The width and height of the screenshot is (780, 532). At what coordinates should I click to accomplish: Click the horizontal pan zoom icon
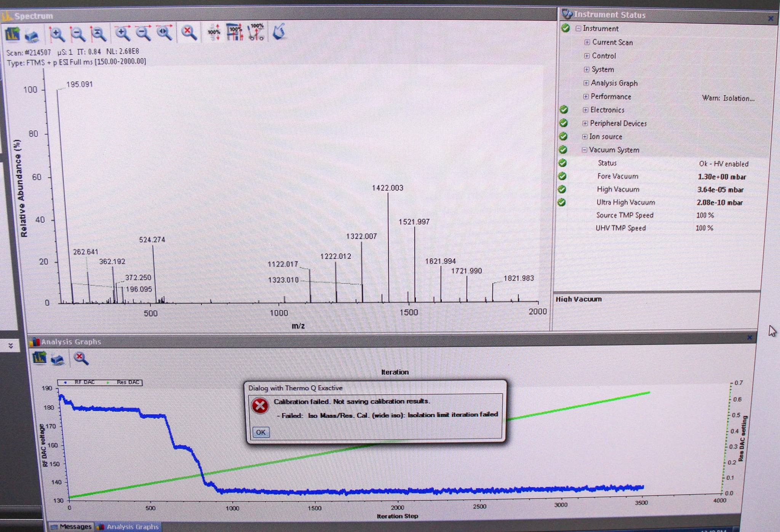165,33
